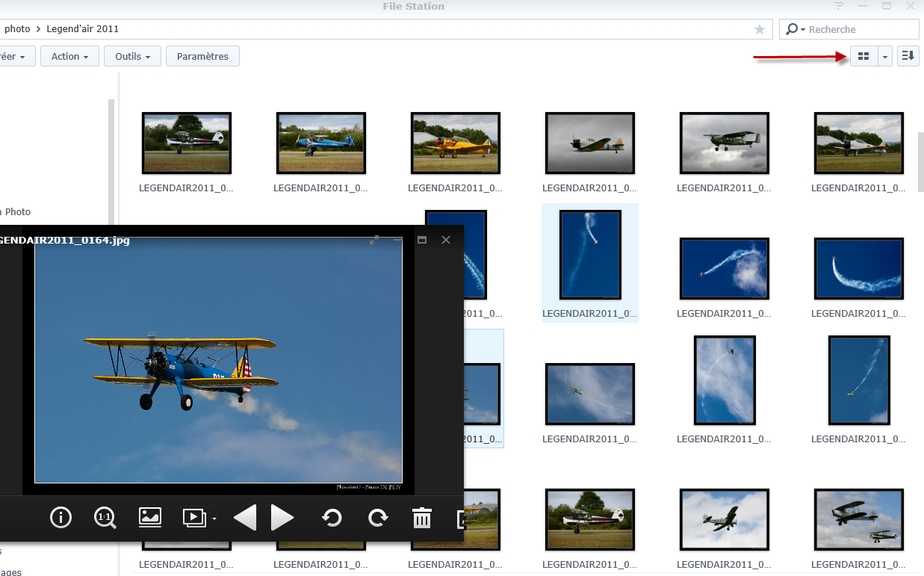Advance to the next photo
924x576 pixels.
click(282, 517)
